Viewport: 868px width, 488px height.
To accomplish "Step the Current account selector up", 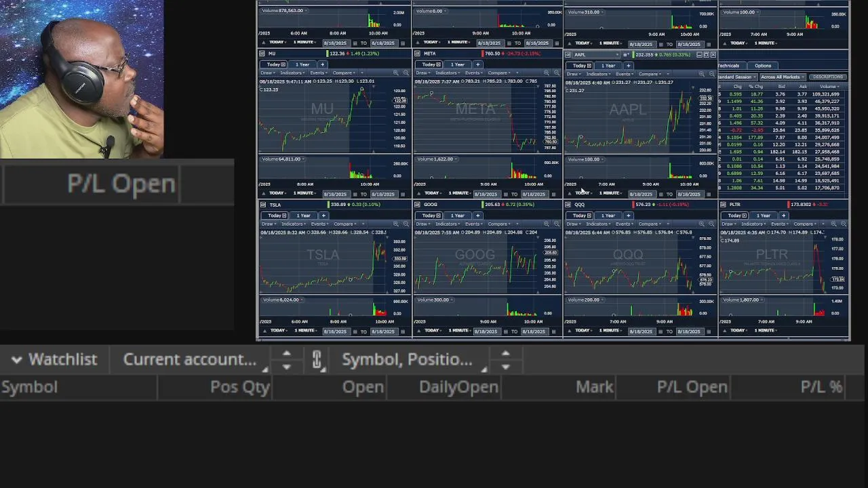I will (x=286, y=353).
